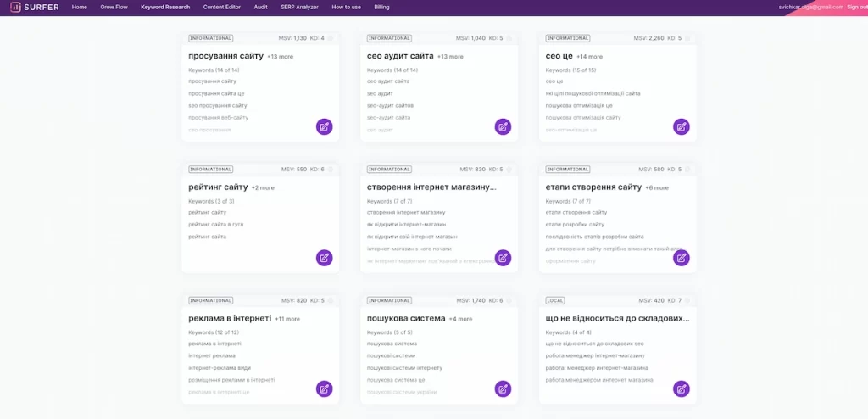The image size is (868, 419).
Task: Click keyword 'seo просування сайту'
Action: (218, 105)
